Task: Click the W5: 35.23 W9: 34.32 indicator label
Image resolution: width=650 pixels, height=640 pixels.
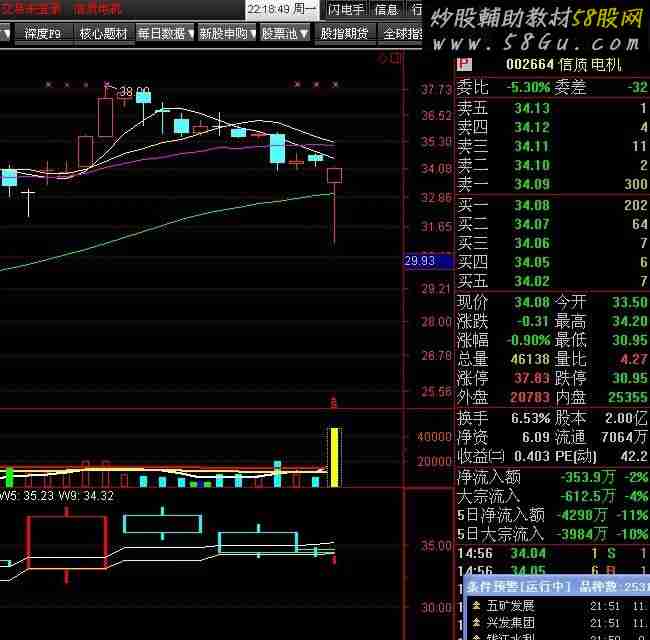Action: tap(57, 496)
